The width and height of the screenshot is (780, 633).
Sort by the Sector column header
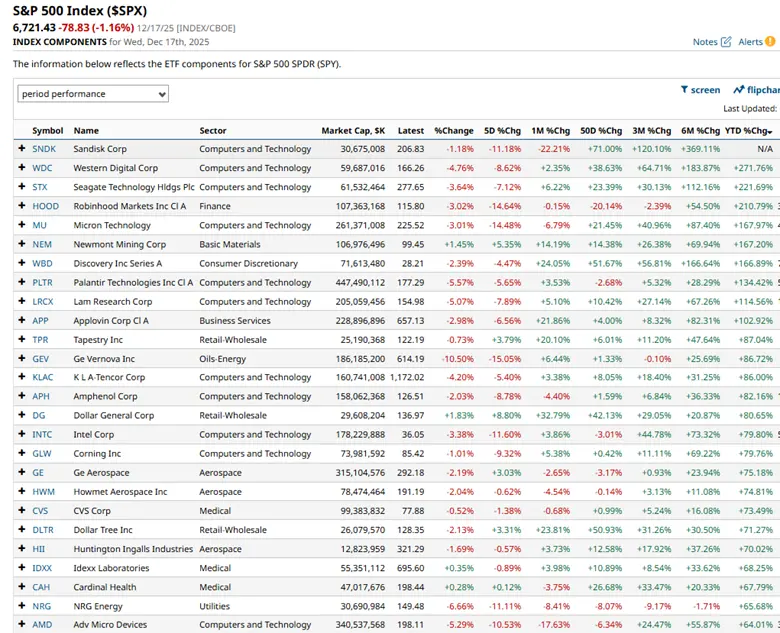213,131
